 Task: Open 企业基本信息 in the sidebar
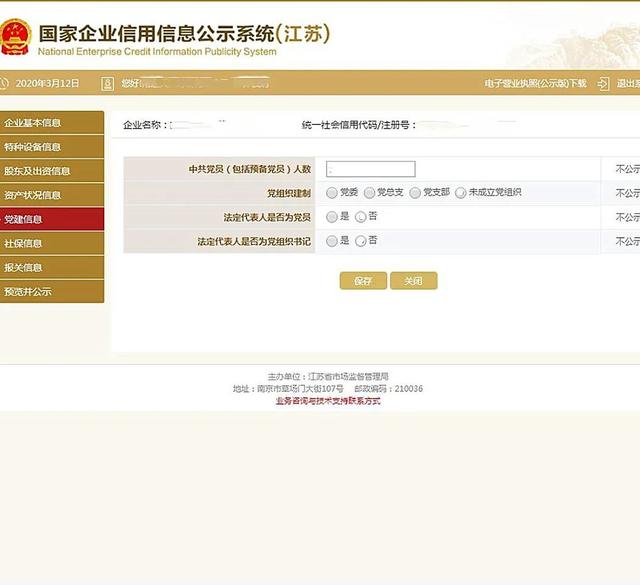click(51, 122)
